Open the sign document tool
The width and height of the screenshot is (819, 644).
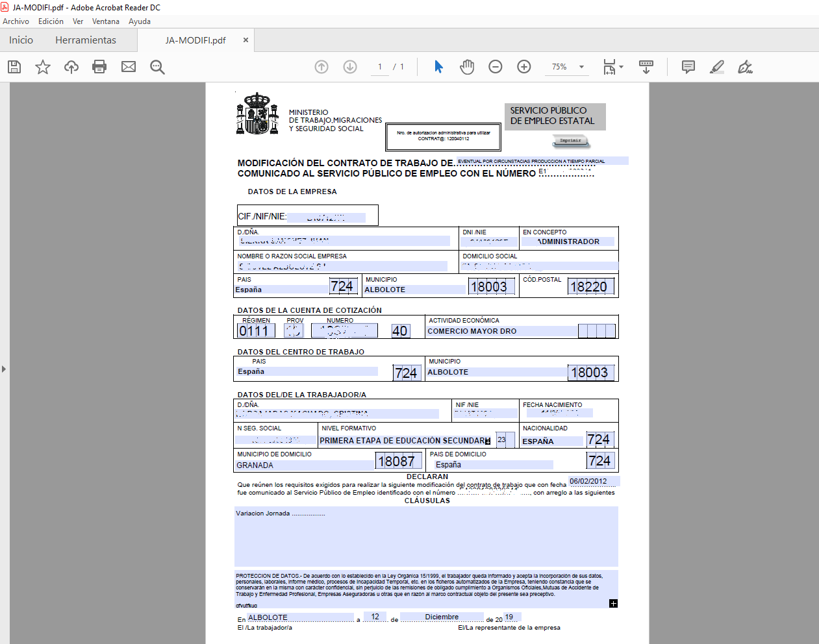746,67
